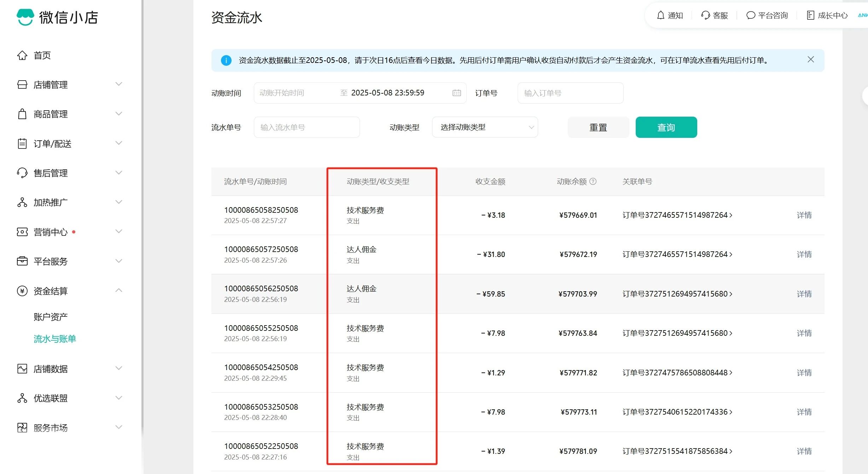Select 账户资产 submenu item
Viewport: 868px width, 474px height.
tap(51, 317)
